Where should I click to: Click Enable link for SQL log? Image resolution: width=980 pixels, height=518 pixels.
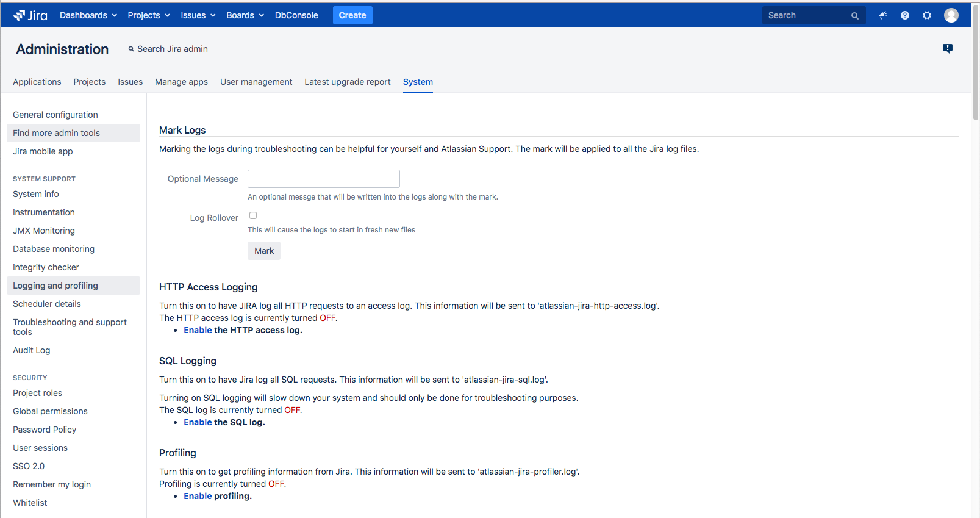[198, 422]
